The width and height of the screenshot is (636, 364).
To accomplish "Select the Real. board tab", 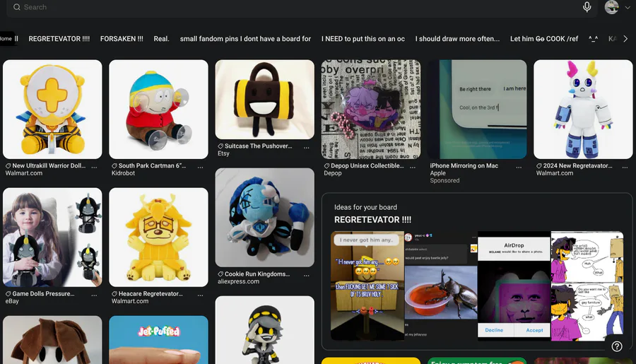I will click(x=161, y=39).
